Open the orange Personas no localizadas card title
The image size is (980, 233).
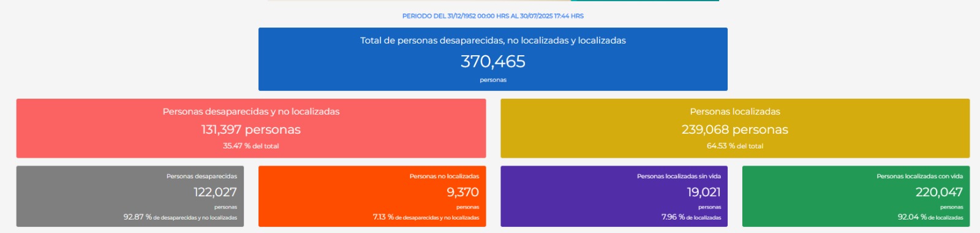point(444,176)
